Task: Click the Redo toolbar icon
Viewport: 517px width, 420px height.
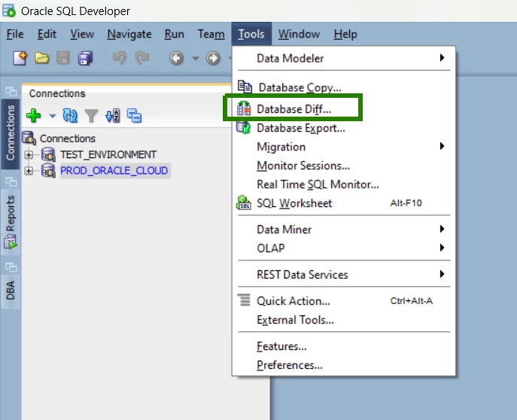Action: point(142,59)
